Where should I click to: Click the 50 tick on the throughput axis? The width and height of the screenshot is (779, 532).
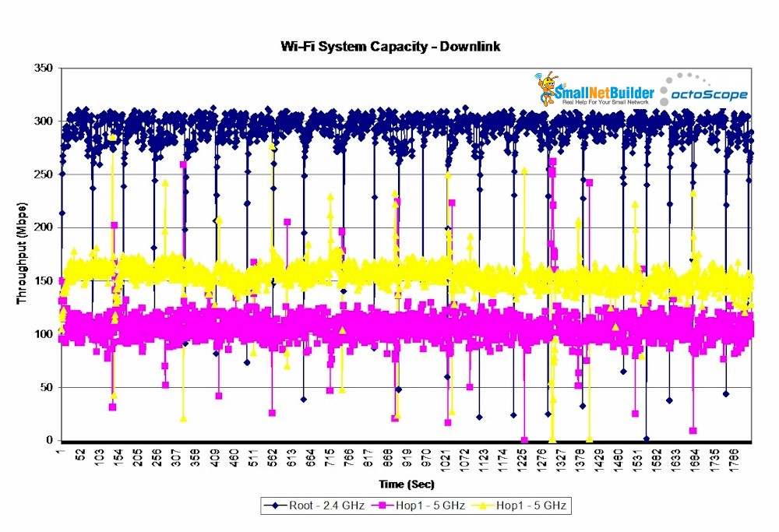pos(47,387)
